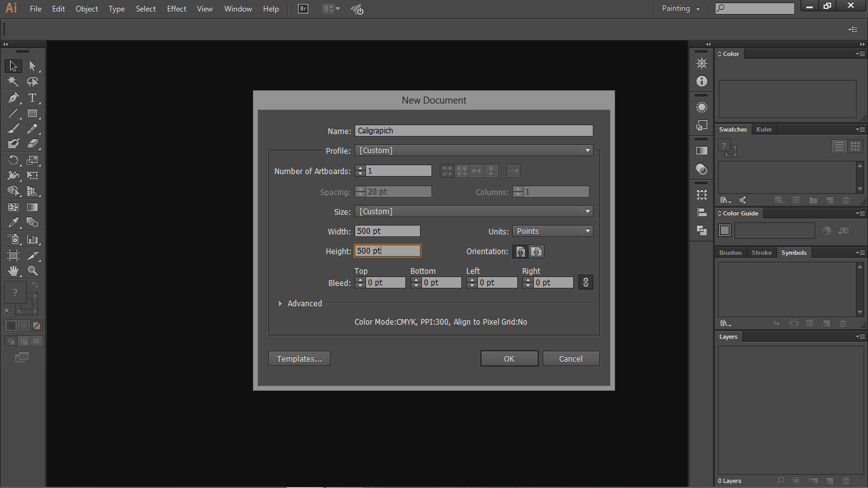
Task: Pick the Free Transform tool
Action: click(32, 175)
